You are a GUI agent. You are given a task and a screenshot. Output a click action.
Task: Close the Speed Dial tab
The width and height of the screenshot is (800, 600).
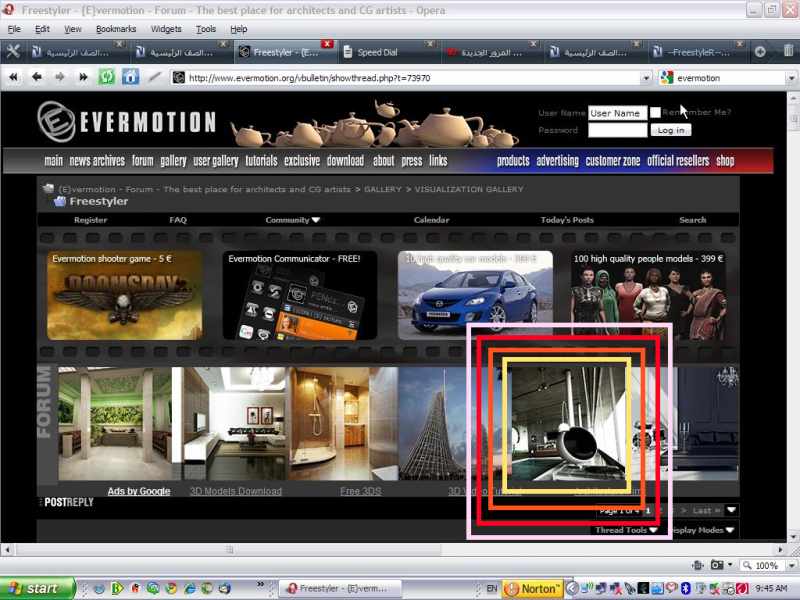click(x=430, y=44)
